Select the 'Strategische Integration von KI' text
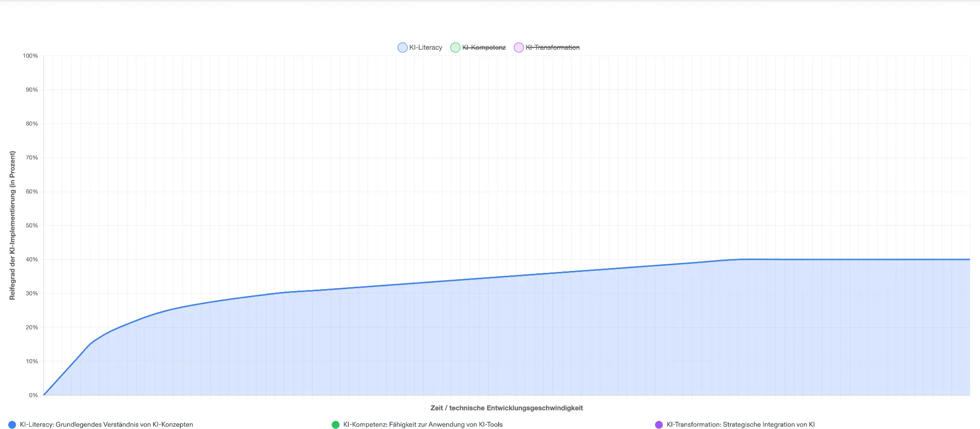Image resolution: width=980 pixels, height=429 pixels. click(x=768, y=425)
